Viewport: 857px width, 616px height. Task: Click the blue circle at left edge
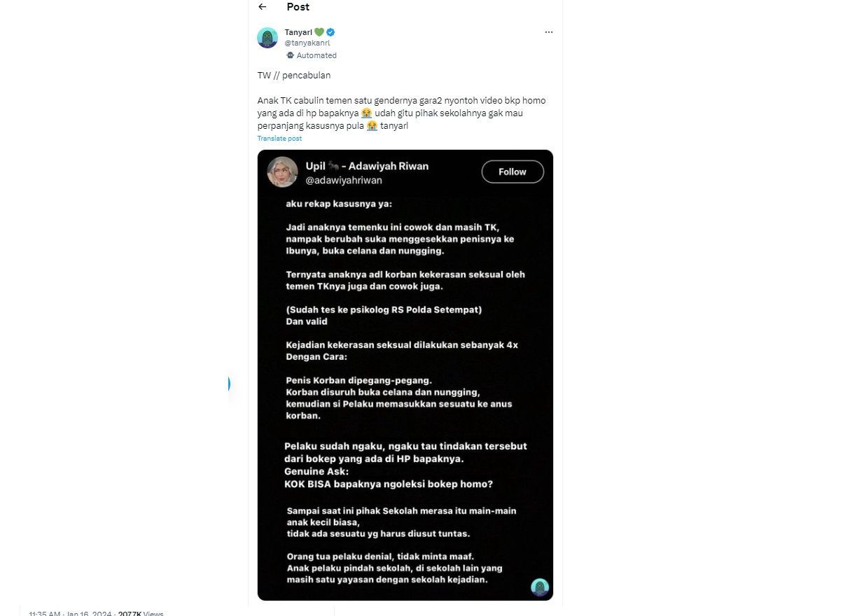point(228,384)
